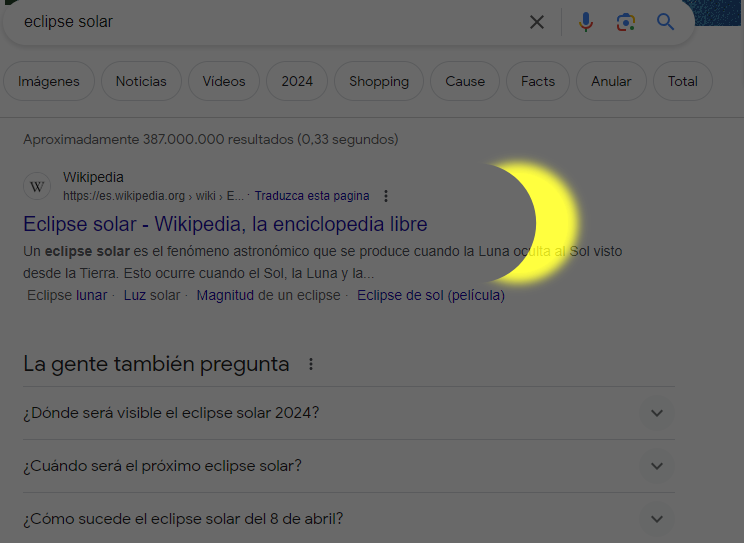Open the Luz solar sublink

[152, 295]
